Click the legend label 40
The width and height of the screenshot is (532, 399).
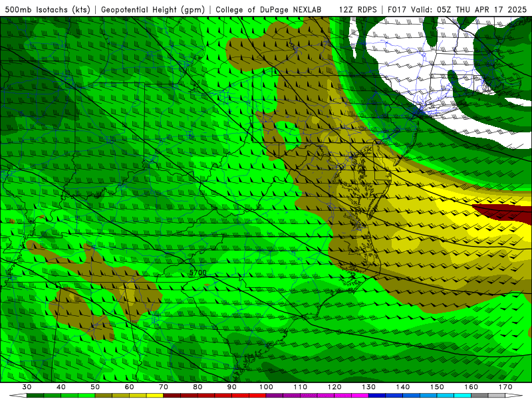(61, 387)
